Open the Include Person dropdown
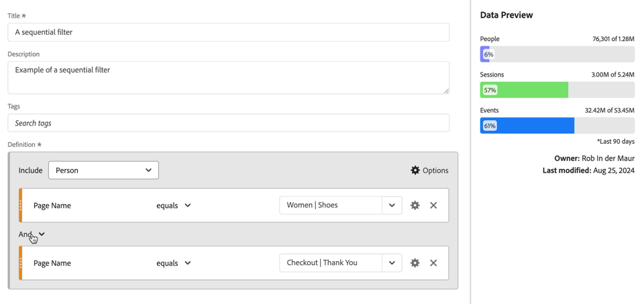Viewport: 644px width, 304px height. (103, 170)
